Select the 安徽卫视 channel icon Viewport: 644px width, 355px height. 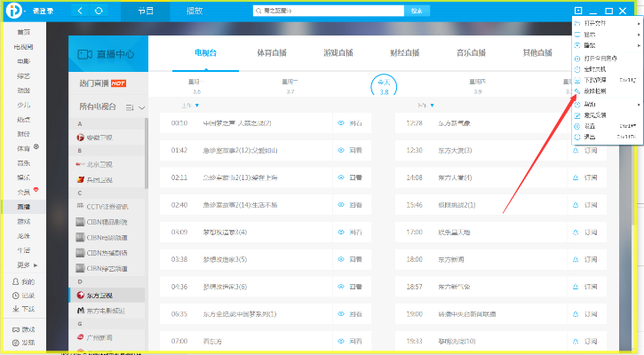(x=81, y=138)
